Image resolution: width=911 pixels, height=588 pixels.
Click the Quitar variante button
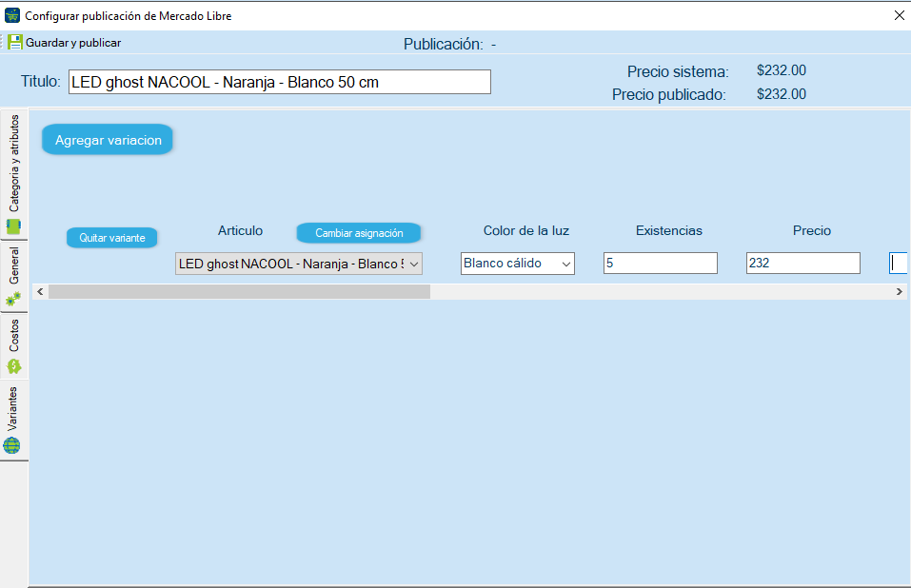pyautogui.click(x=112, y=238)
